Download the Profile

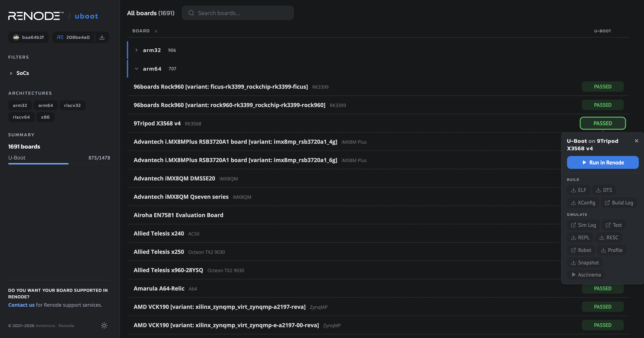612,250
